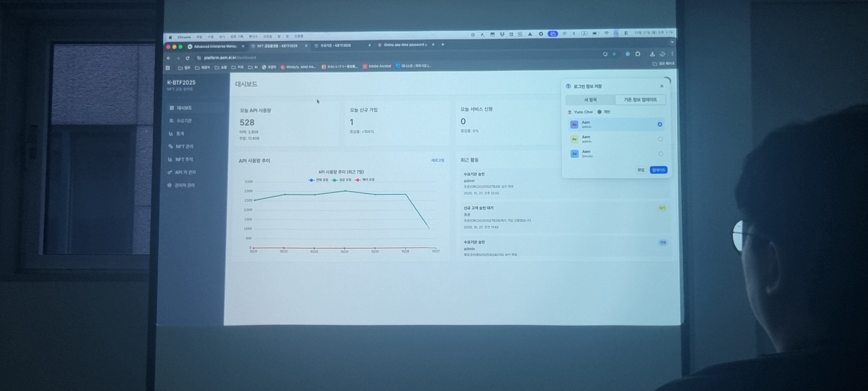Click the API 키 관리 key icon
This screenshot has height=391, width=868.
pos(169,172)
